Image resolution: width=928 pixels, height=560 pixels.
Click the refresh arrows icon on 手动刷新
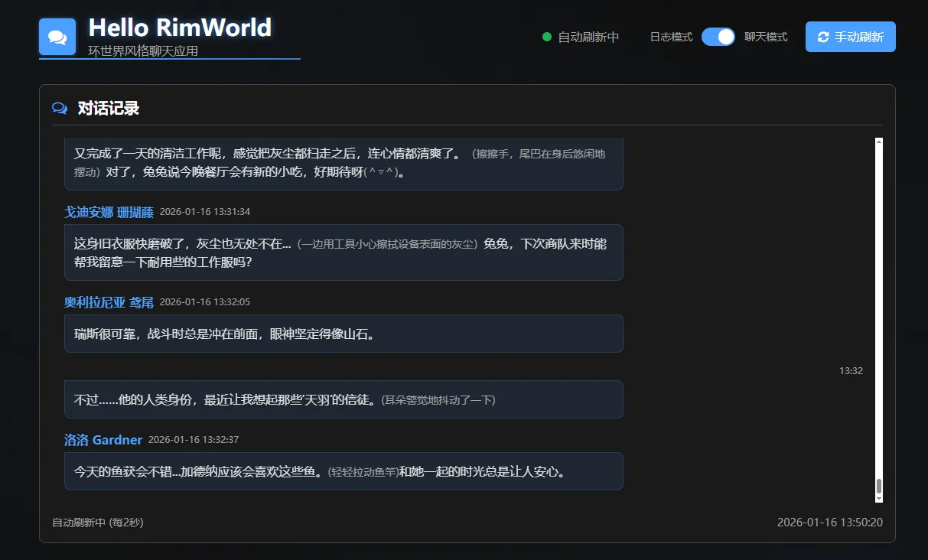click(x=823, y=37)
